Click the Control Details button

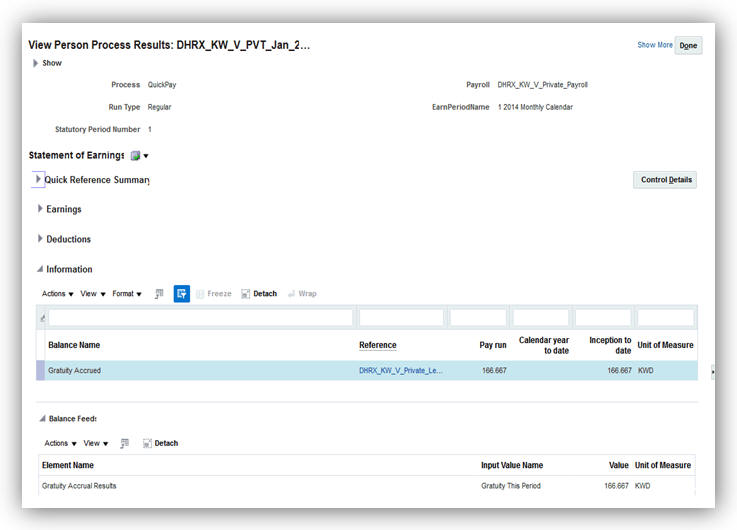tap(665, 180)
